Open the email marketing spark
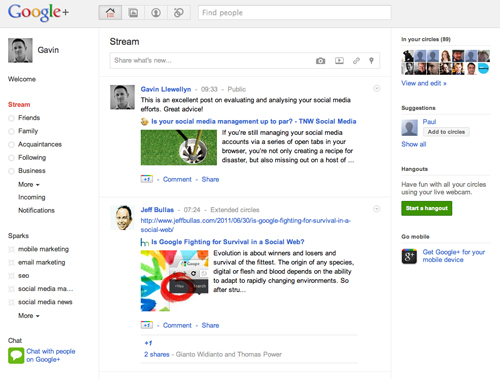The width and height of the screenshot is (500, 379). [42, 262]
